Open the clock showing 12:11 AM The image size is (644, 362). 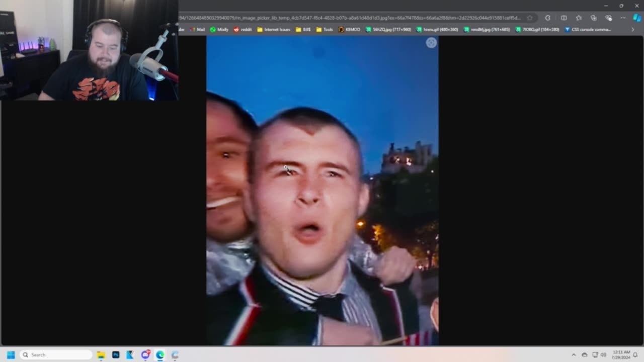click(x=621, y=354)
